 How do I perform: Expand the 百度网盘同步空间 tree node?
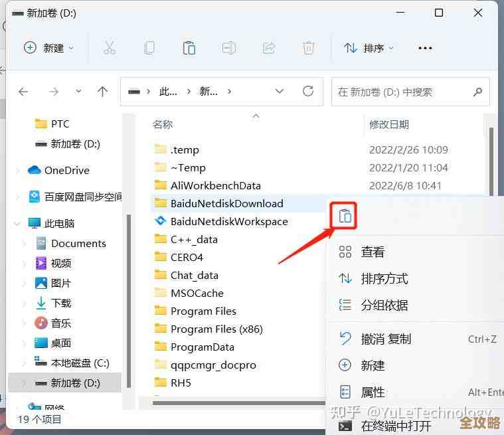click(18, 197)
